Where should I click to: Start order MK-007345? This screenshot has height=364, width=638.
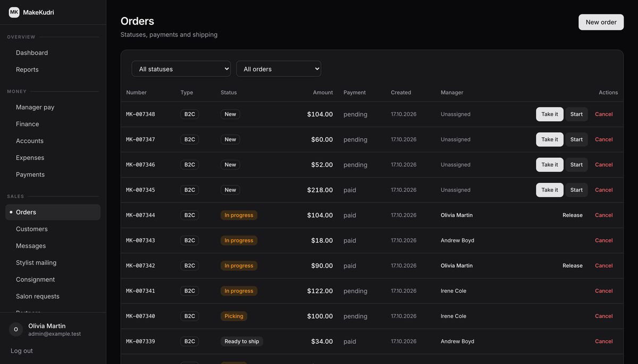pyautogui.click(x=576, y=190)
